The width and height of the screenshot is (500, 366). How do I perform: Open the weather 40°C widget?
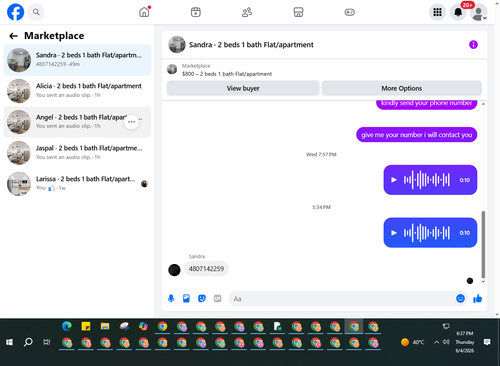click(x=413, y=342)
